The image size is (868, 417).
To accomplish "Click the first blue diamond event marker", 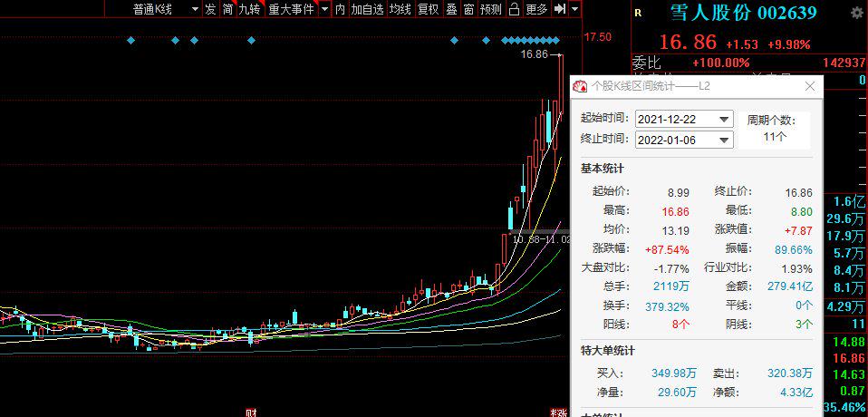I will (x=130, y=40).
